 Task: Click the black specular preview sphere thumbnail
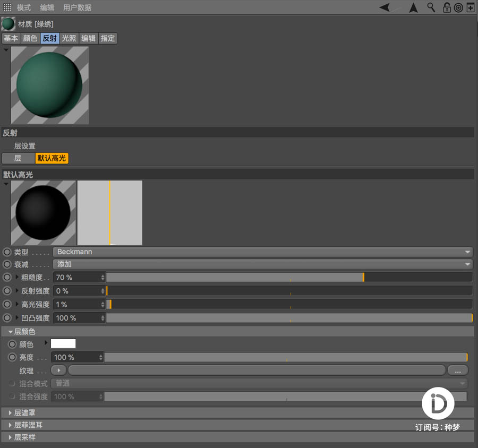coord(43,212)
